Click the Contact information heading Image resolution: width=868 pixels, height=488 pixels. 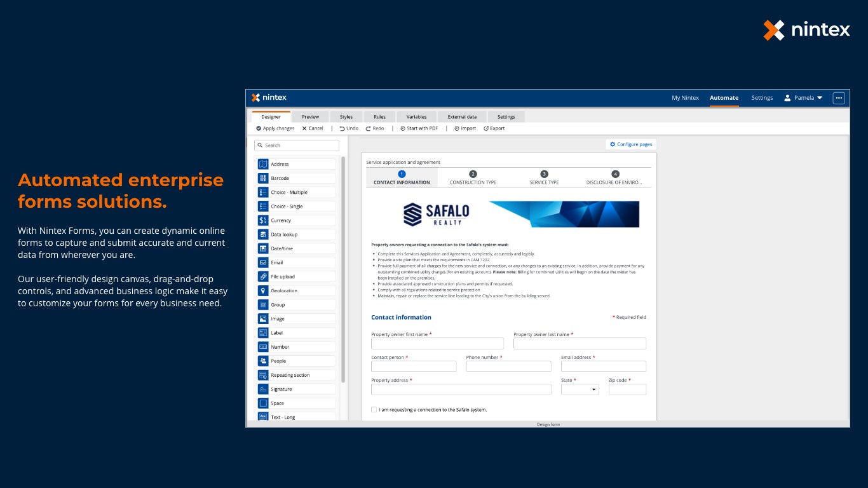coord(401,317)
